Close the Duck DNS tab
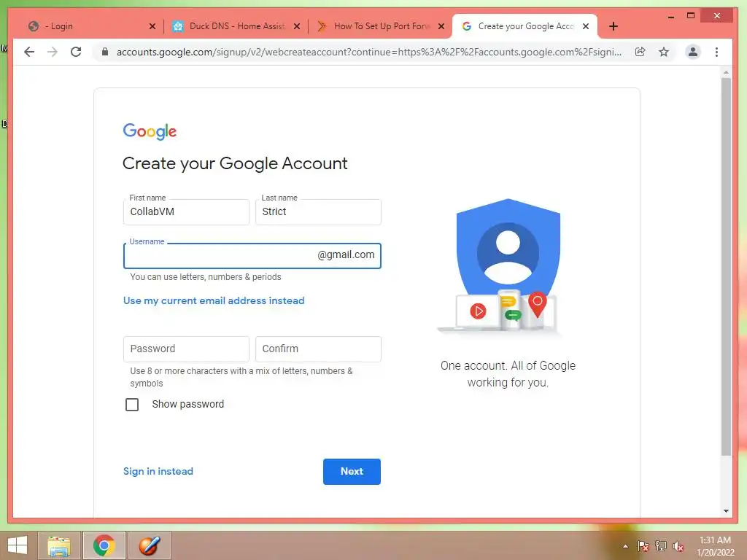 click(297, 27)
